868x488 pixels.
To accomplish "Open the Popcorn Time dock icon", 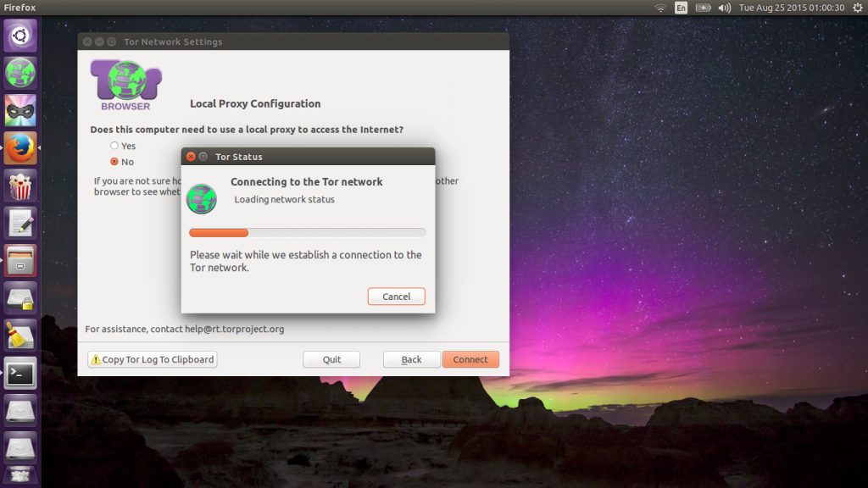I will (x=20, y=186).
